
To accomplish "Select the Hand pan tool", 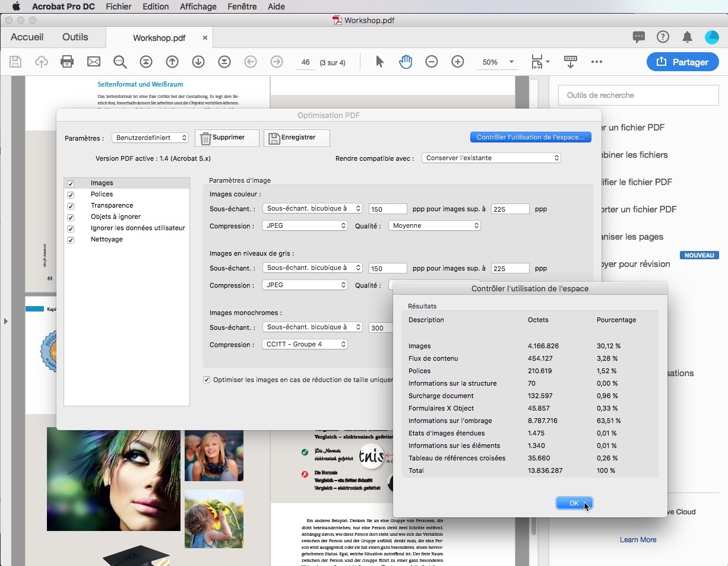I will point(406,62).
